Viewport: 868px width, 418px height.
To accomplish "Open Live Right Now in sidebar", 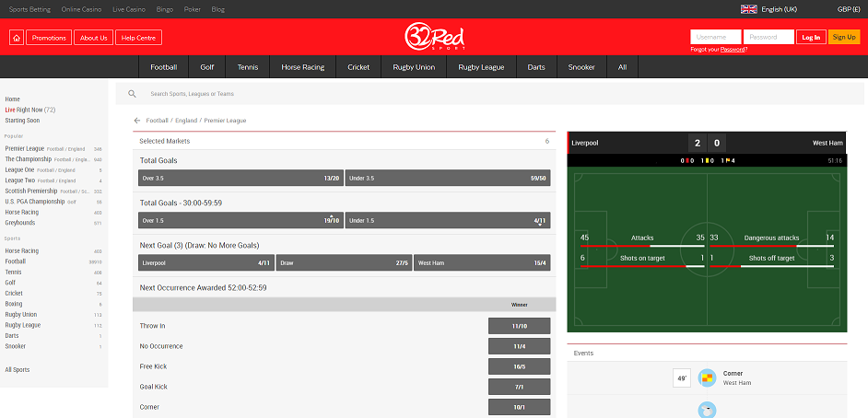I will [30, 110].
